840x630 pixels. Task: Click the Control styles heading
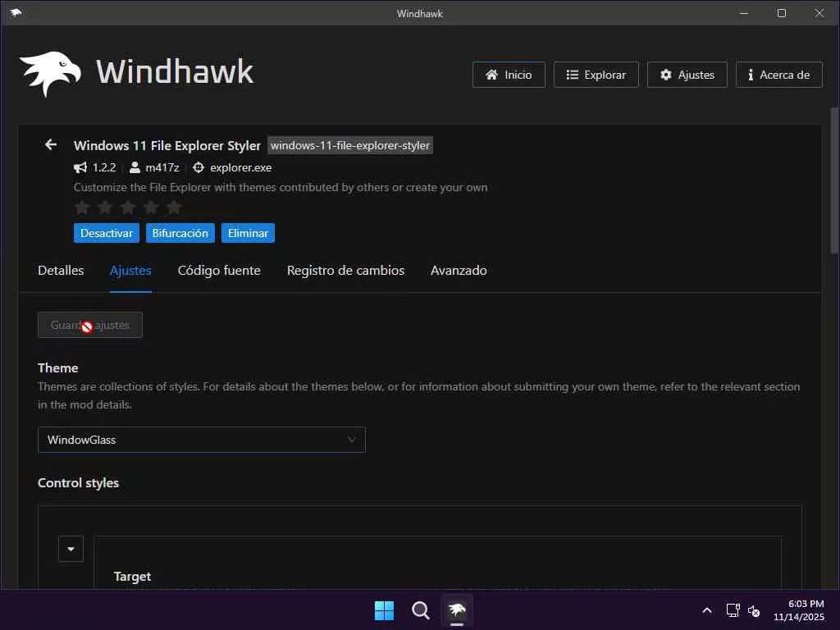coord(78,482)
